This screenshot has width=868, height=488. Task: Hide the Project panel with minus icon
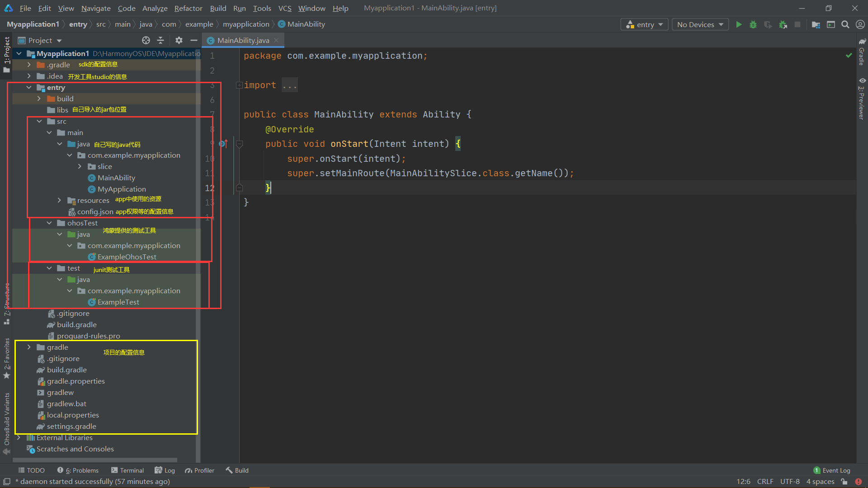[x=194, y=40]
